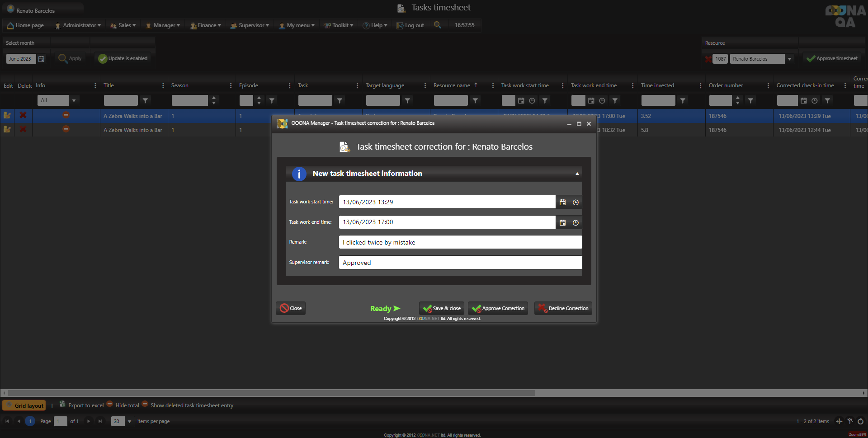The width and height of the screenshot is (868, 438).
Task: Toggle the Update is enabled option
Action: 123,59
